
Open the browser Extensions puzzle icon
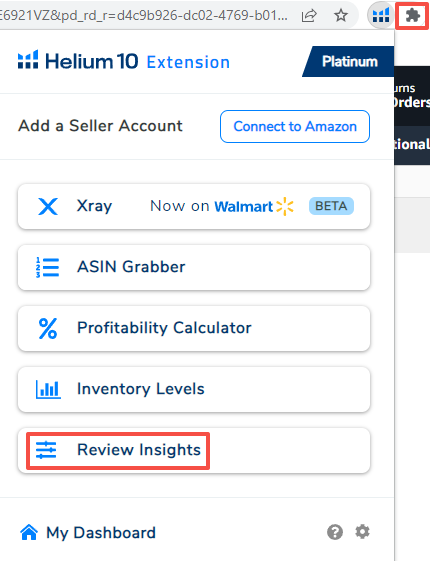click(412, 15)
